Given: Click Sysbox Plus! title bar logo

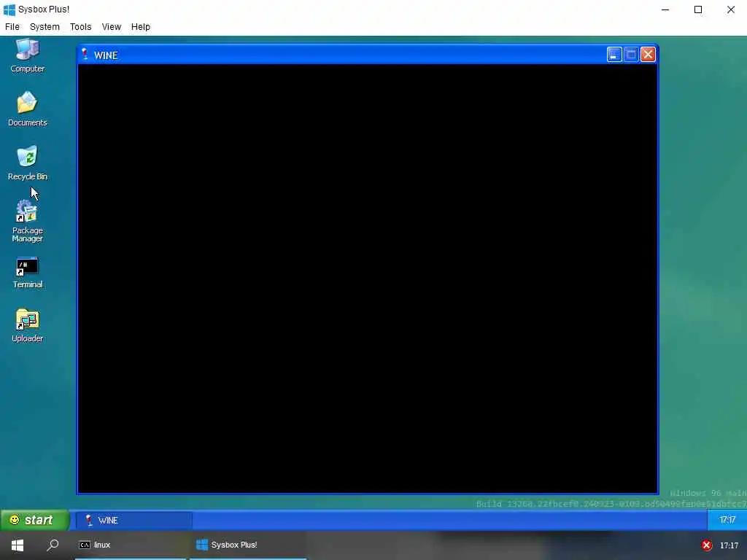Looking at the screenshot, I should 9,9.
